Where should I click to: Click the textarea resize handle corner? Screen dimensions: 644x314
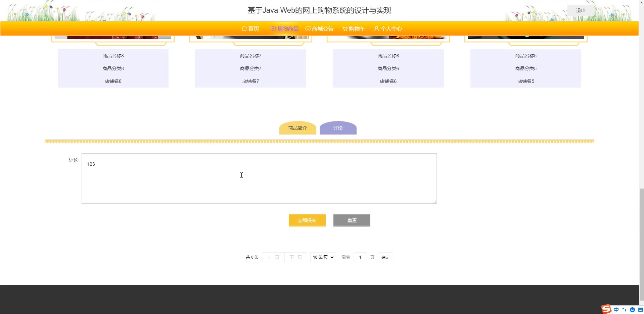click(435, 201)
